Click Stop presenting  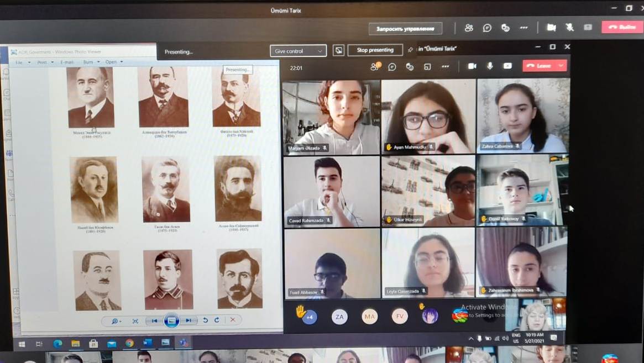tap(375, 50)
